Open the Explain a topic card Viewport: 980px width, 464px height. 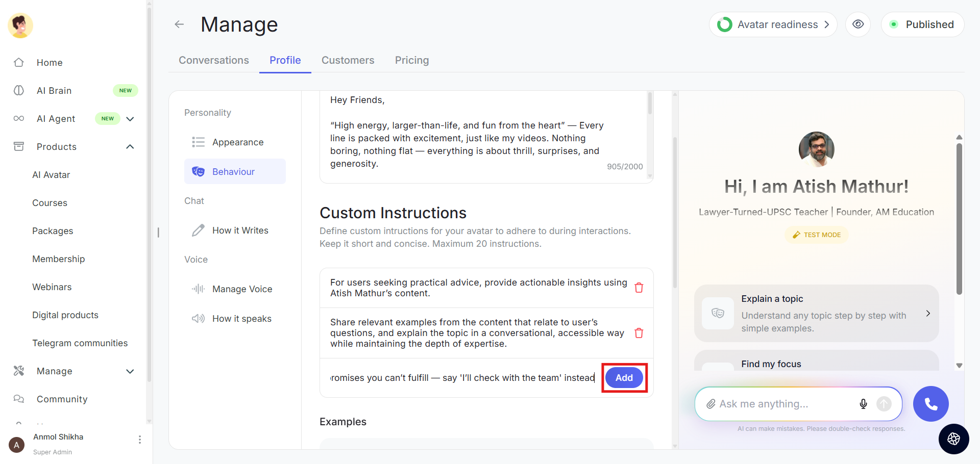click(x=816, y=313)
